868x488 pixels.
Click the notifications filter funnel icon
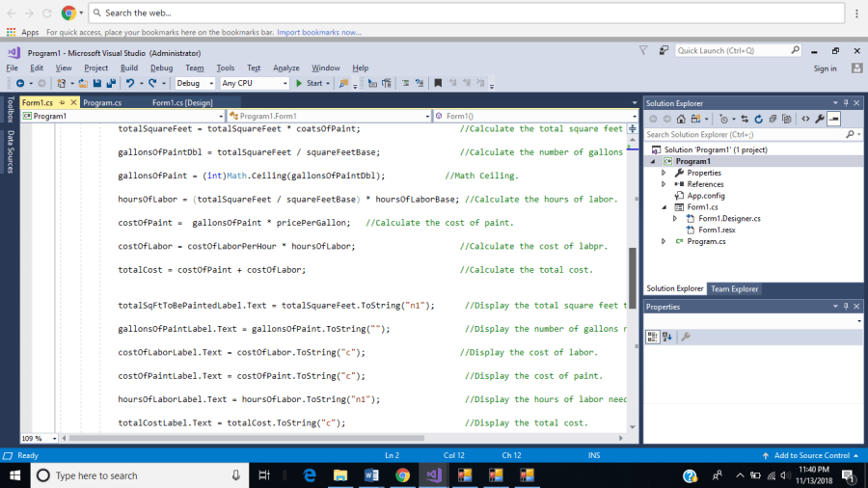[643, 50]
